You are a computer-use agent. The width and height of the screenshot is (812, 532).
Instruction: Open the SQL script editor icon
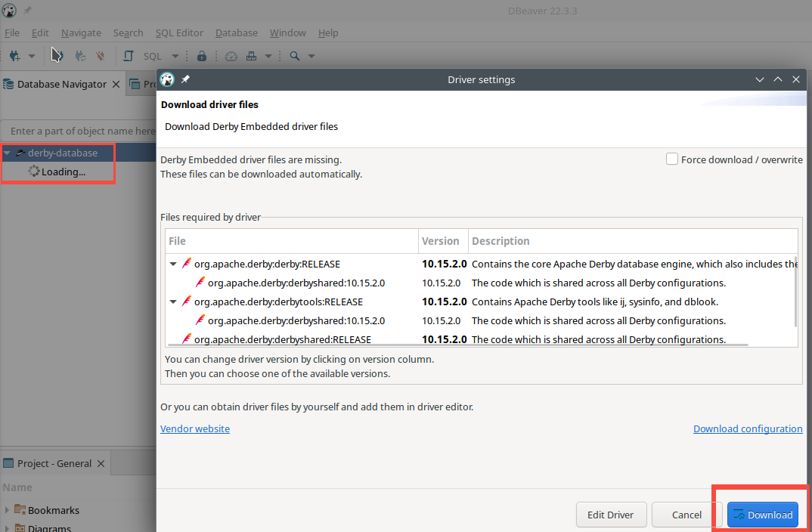tap(128, 56)
